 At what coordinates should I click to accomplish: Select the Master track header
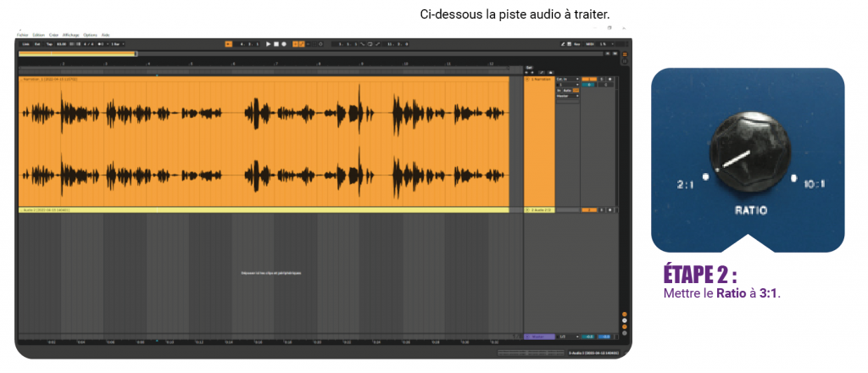pos(539,337)
